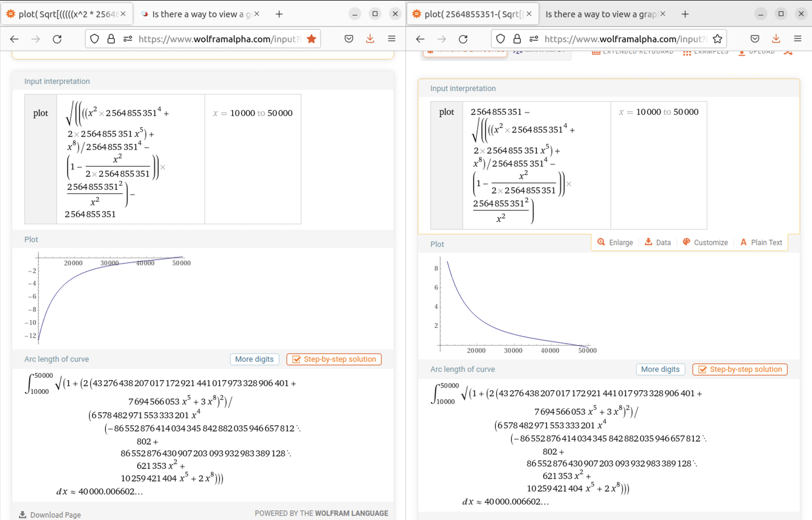Click More digits in left arc length
Image resolution: width=812 pixels, height=520 pixels.
(254, 359)
